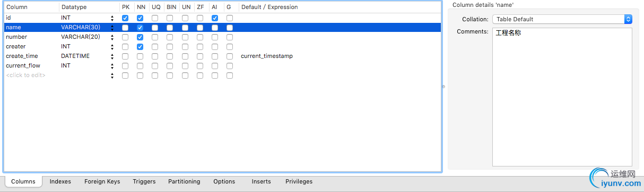Open datatype stepper for current_flow column
Viewport: 644px width, 192px height.
[112, 66]
